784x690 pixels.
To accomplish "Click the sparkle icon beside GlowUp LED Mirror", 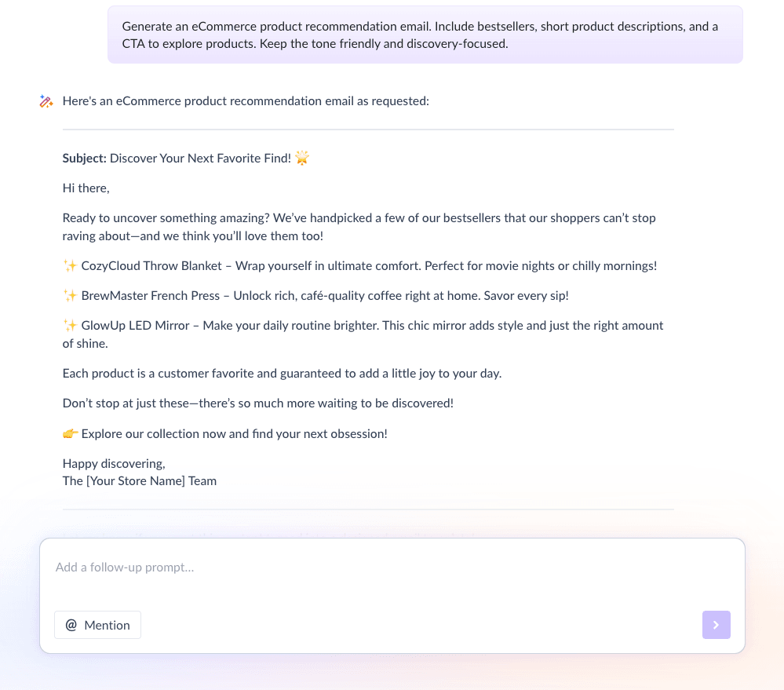I will coord(69,324).
